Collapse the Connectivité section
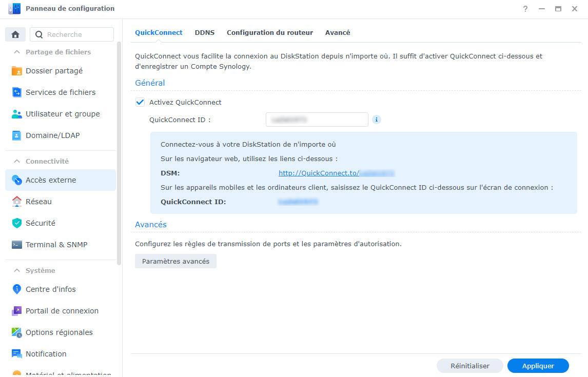Viewport: 588px width, 377px height. pyautogui.click(x=17, y=161)
